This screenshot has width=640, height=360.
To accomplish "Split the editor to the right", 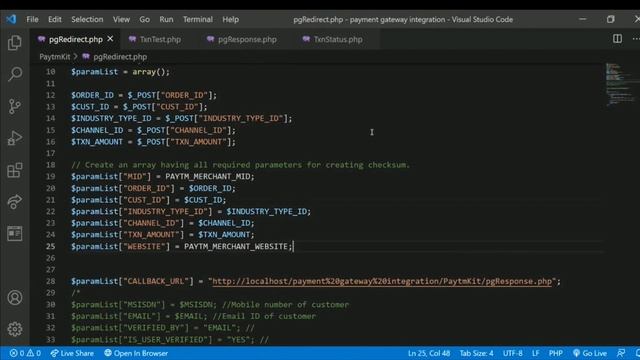I will pos(617,39).
